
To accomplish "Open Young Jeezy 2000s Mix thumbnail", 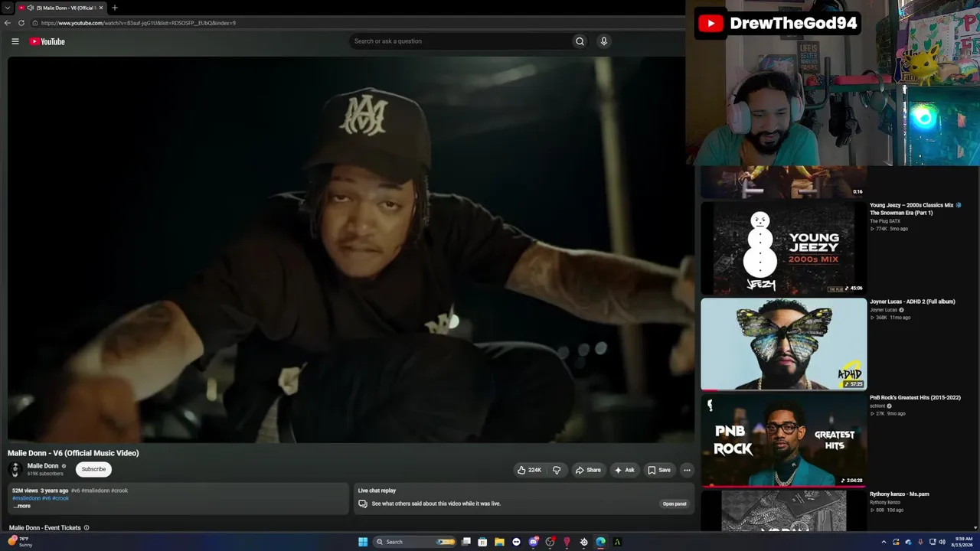I will [x=784, y=248].
